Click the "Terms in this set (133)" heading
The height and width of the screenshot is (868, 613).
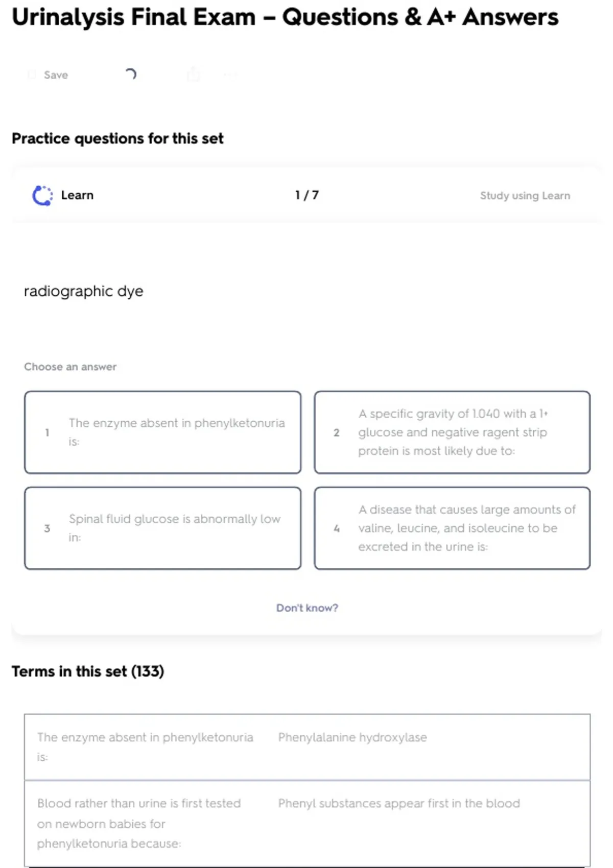pyautogui.click(x=88, y=671)
